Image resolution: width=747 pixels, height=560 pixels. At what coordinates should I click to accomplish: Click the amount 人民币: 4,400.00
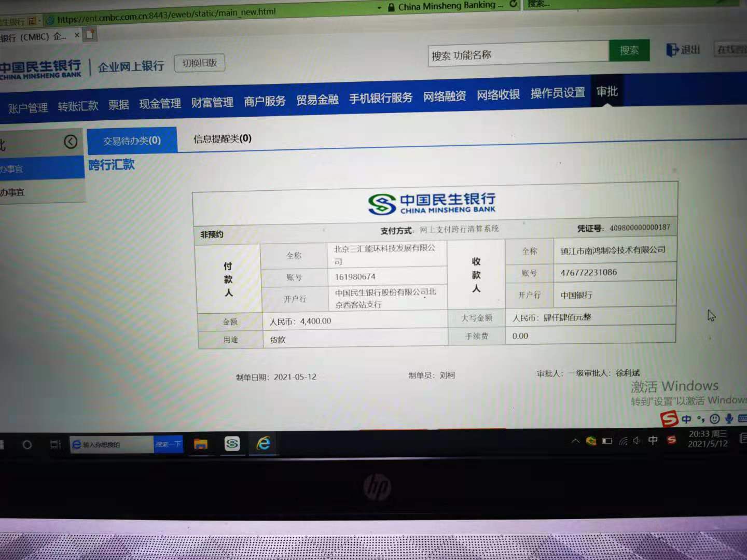click(300, 321)
